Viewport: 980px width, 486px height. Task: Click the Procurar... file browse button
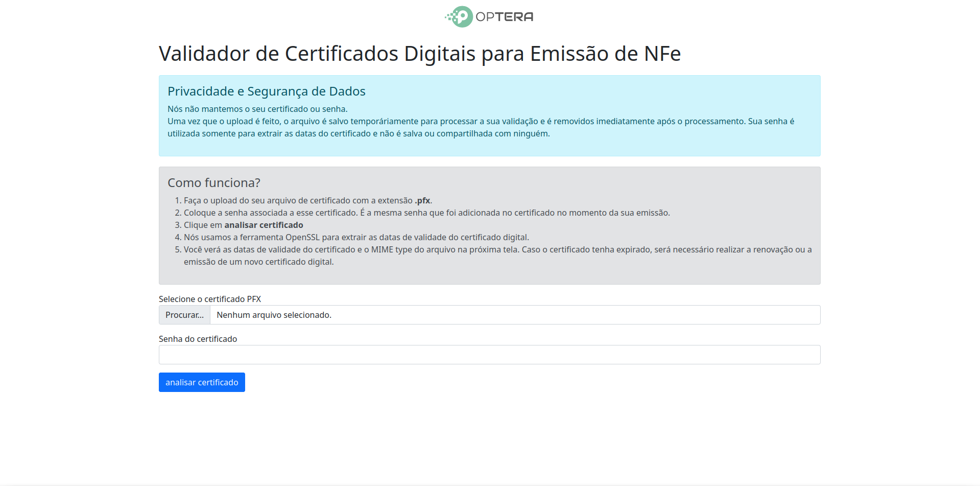pos(184,315)
